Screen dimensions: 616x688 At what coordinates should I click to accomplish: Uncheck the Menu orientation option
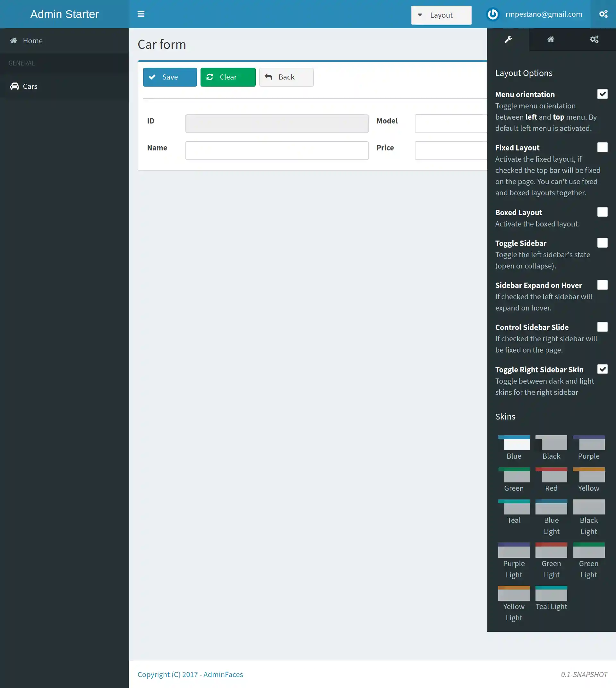(603, 94)
